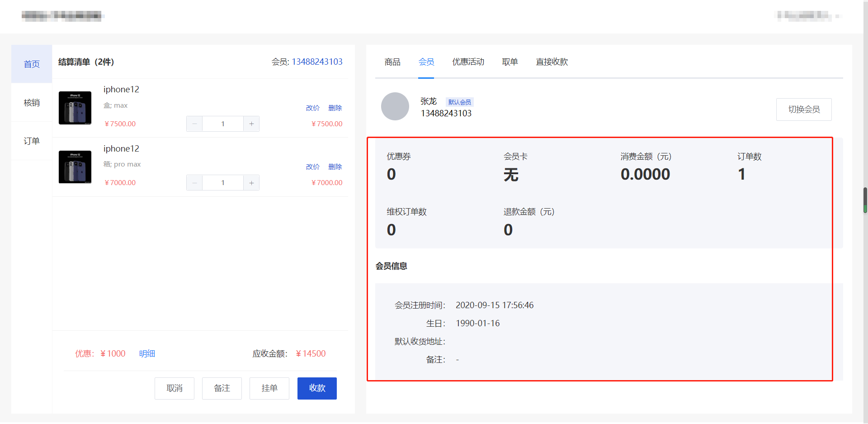This screenshot has width=868, height=424.
Task: Select the 直接收款 tab
Action: [x=552, y=62]
